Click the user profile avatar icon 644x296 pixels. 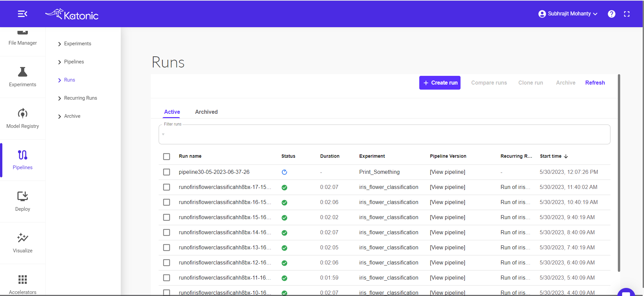click(x=542, y=14)
